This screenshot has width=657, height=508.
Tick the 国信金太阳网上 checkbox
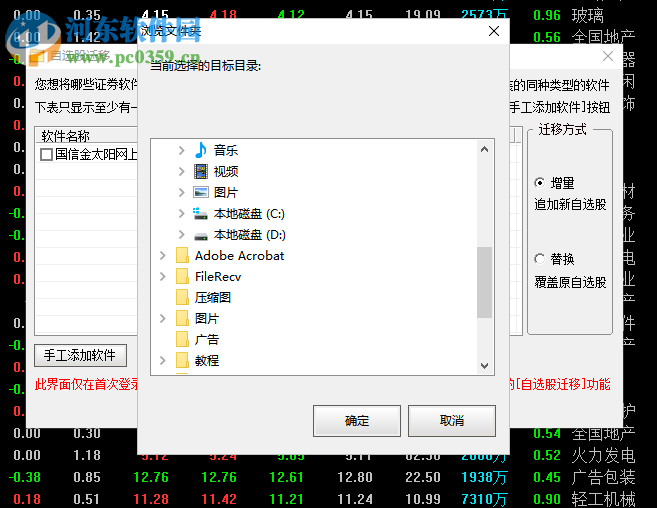(x=46, y=154)
